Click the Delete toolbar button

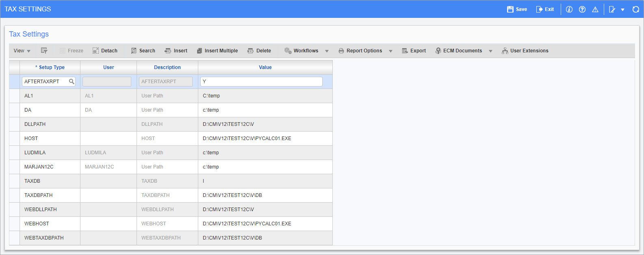[x=259, y=51]
